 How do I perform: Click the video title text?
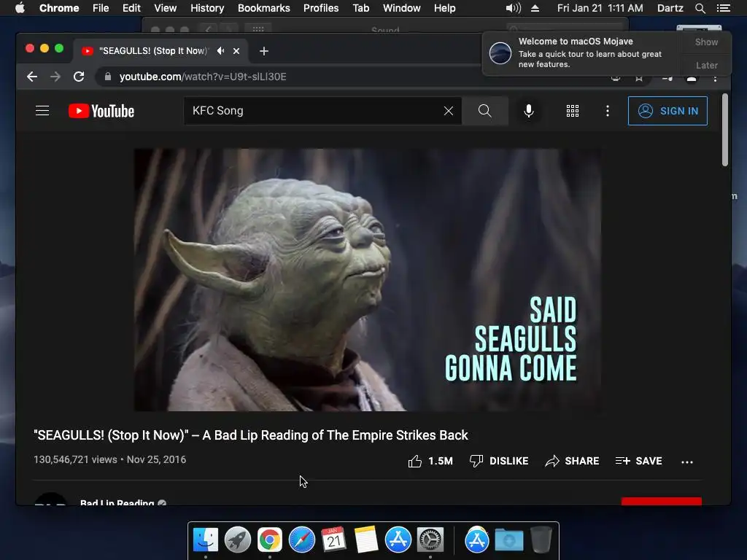click(251, 435)
